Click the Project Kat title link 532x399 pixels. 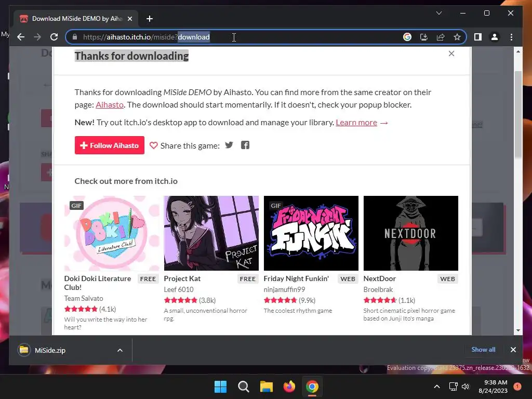coord(182,278)
